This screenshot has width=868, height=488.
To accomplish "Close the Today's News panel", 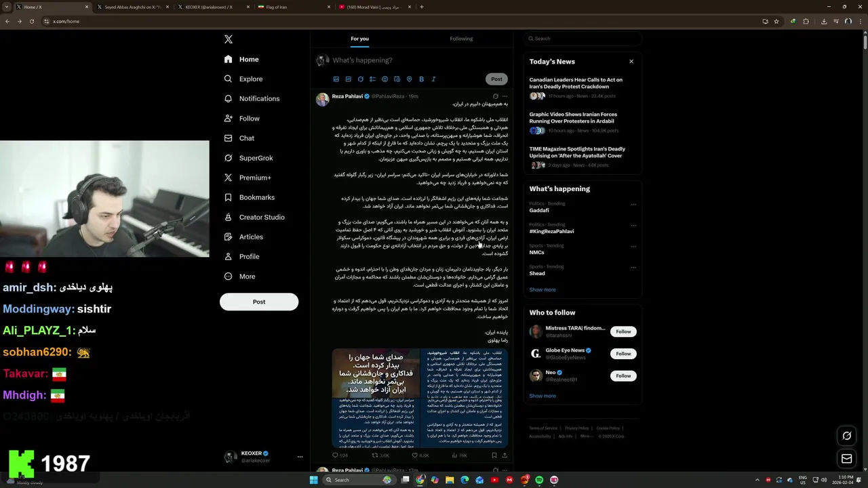I will (631, 61).
